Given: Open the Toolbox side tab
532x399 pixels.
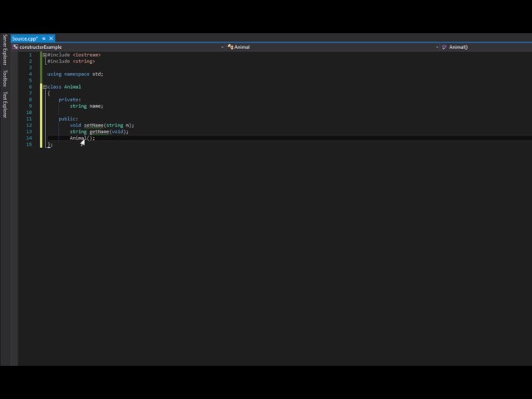Looking at the screenshot, I should pyautogui.click(x=5, y=78).
